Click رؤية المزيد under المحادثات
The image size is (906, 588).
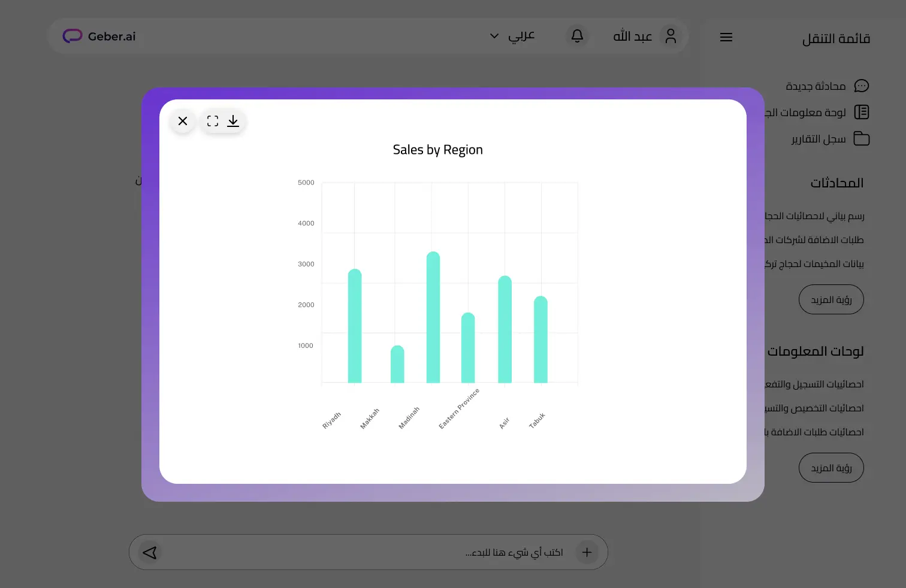[831, 299]
